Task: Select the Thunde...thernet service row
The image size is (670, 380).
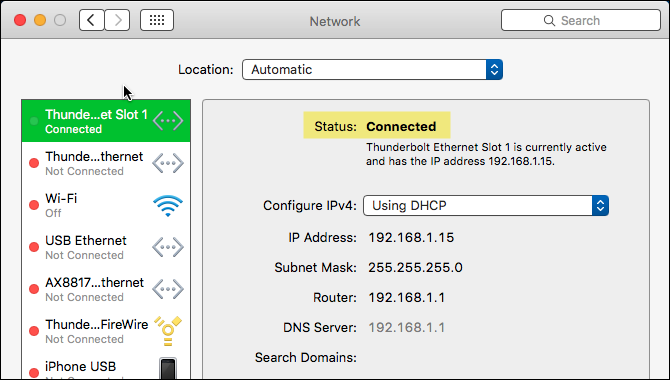Action: [x=106, y=163]
